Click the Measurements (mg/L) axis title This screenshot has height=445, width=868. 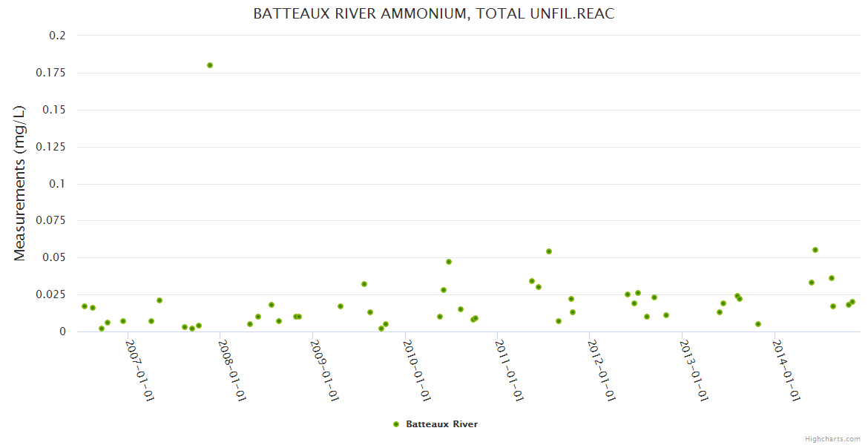[20, 182]
